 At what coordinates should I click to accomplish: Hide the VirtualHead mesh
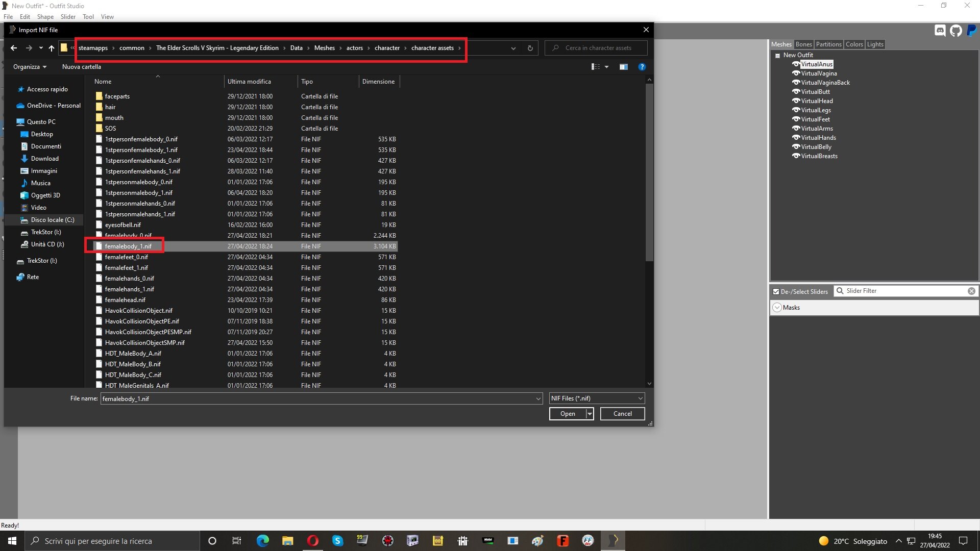pyautogui.click(x=796, y=101)
